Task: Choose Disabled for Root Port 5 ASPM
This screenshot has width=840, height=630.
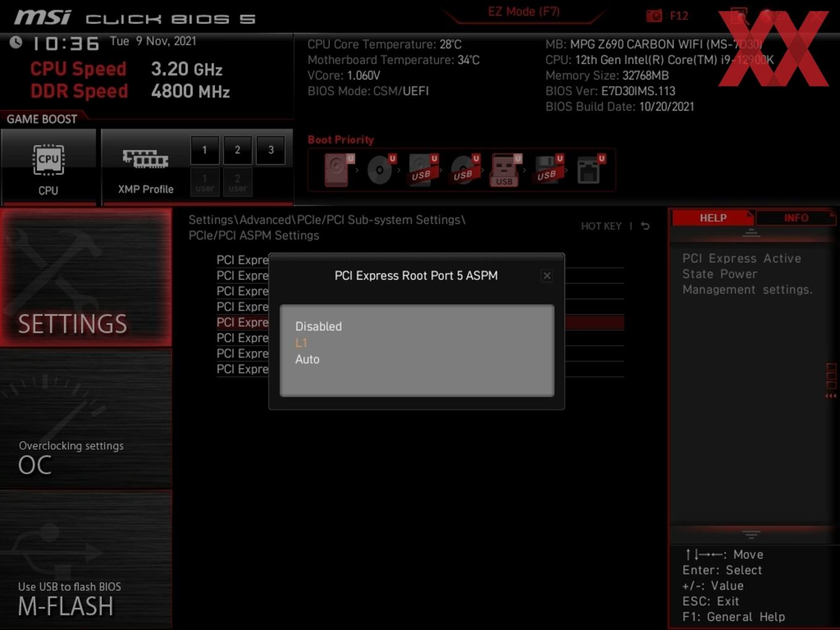Action: [x=318, y=326]
